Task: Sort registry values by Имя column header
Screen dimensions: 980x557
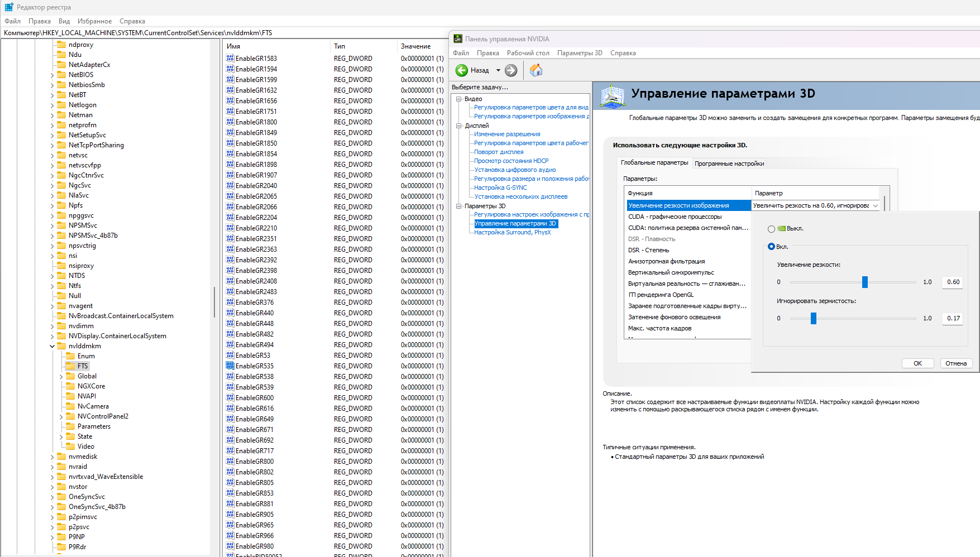Action: (276, 46)
